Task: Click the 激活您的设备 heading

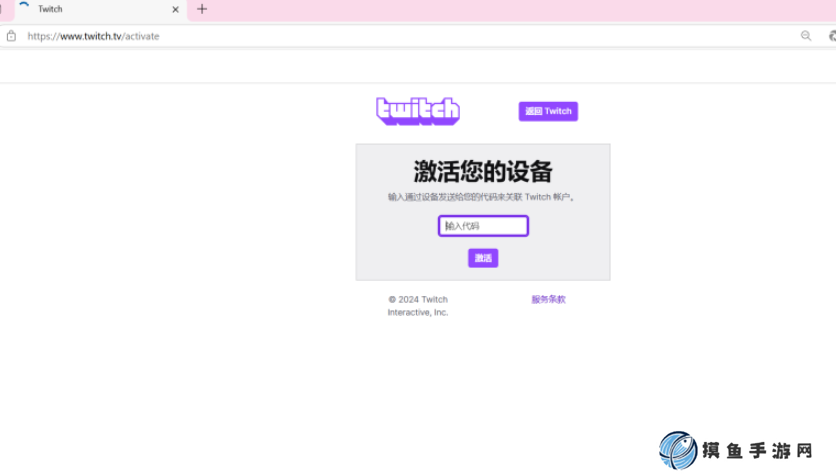Action: (483, 170)
